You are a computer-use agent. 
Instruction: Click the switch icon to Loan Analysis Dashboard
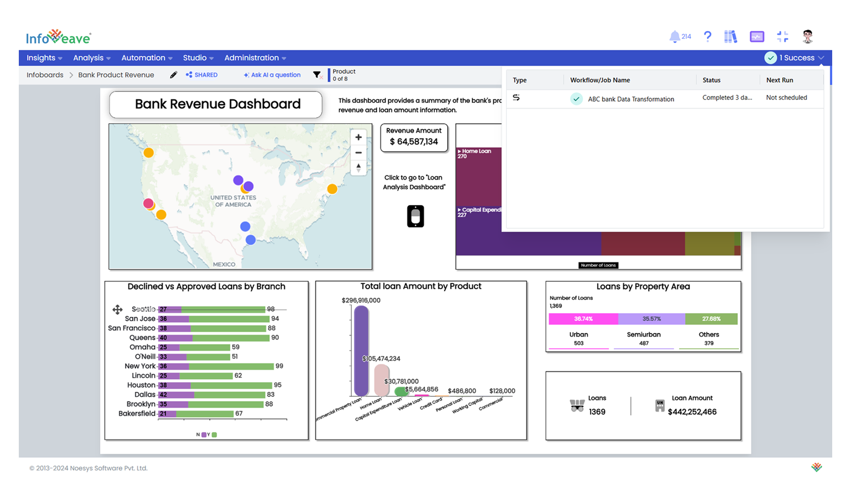click(415, 216)
